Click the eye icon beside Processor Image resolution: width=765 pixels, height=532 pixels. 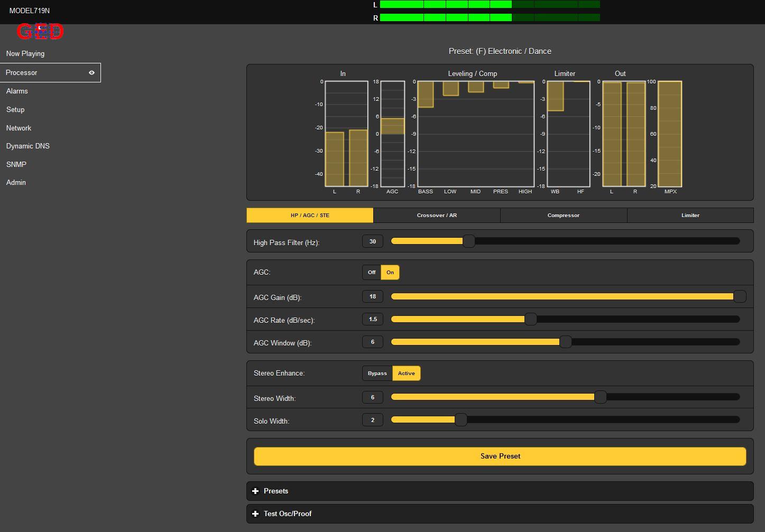coord(91,73)
